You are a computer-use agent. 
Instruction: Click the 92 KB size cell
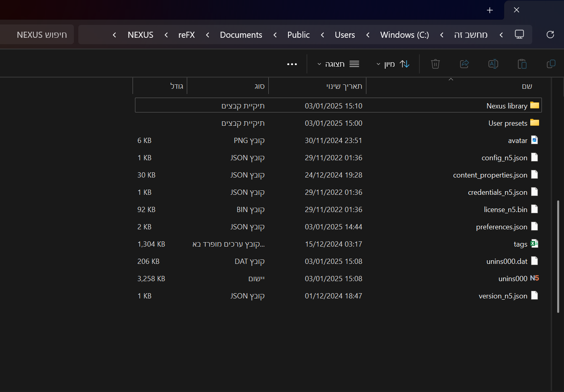click(x=147, y=210)
